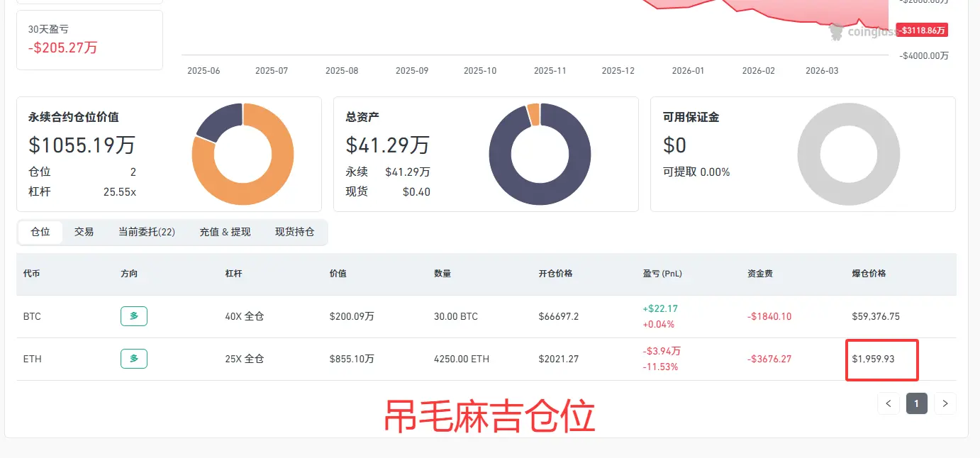Click the 现货 $0.40 line
The width and height of the screenshot is (980, 458).
click(388, 191)
